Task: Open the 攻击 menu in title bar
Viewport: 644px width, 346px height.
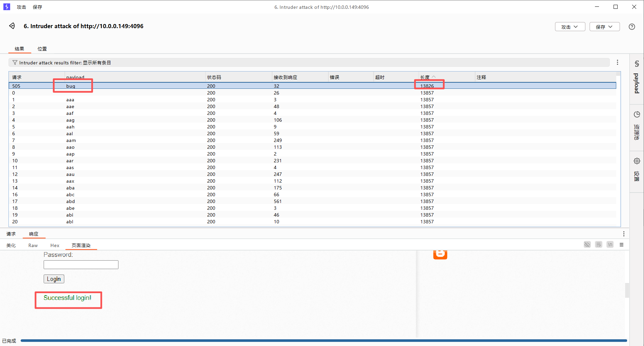Action: point(21,7)
